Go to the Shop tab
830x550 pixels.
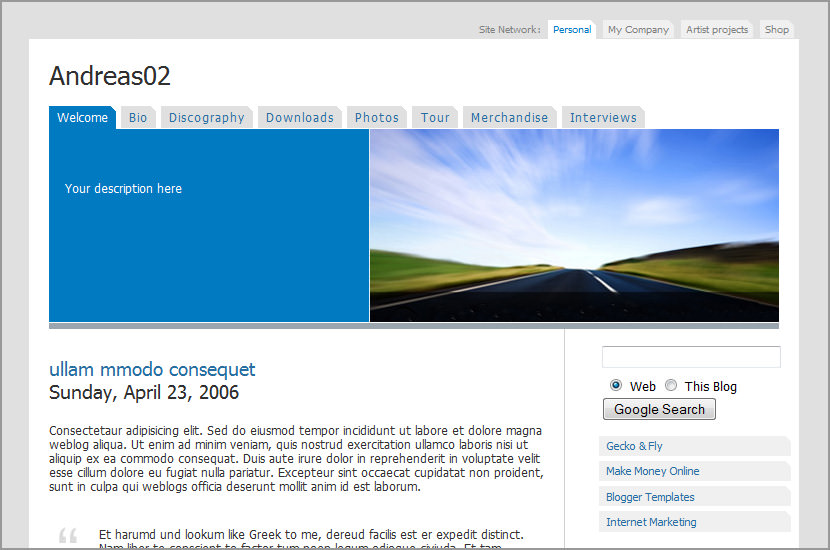(x=777, y=30)
